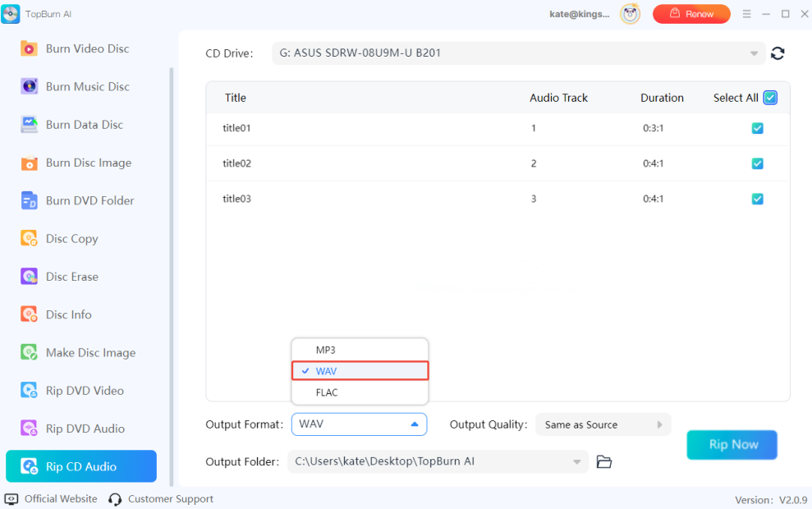
Task: Click the Disc Erase sidebar icon
Action: coord(30,277)
